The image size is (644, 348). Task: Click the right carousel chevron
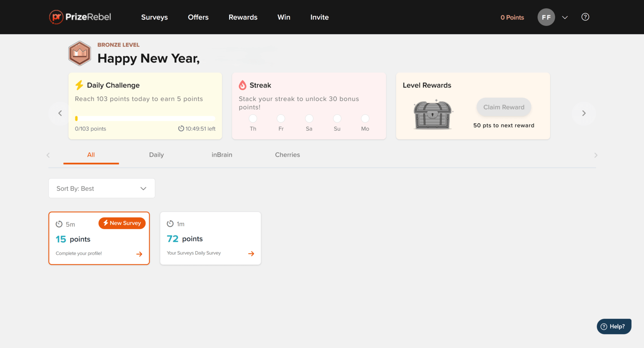[583, 113]
